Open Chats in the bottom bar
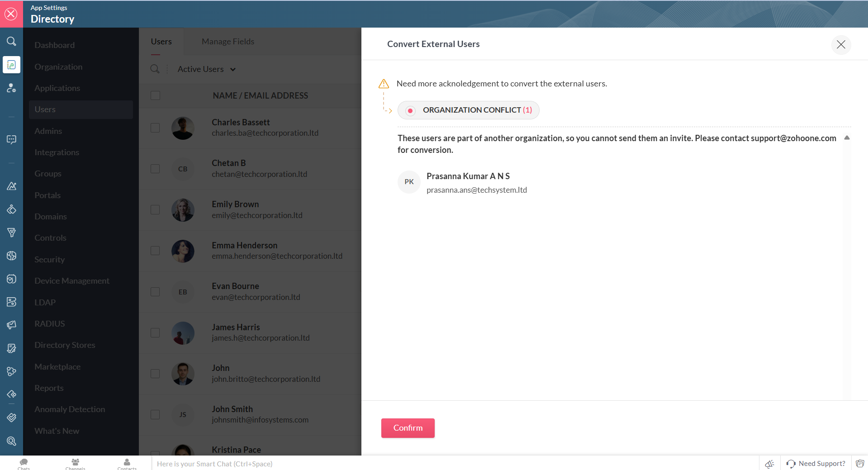The image size is (868, 470). pyautogui.click(x=24, y=463)
